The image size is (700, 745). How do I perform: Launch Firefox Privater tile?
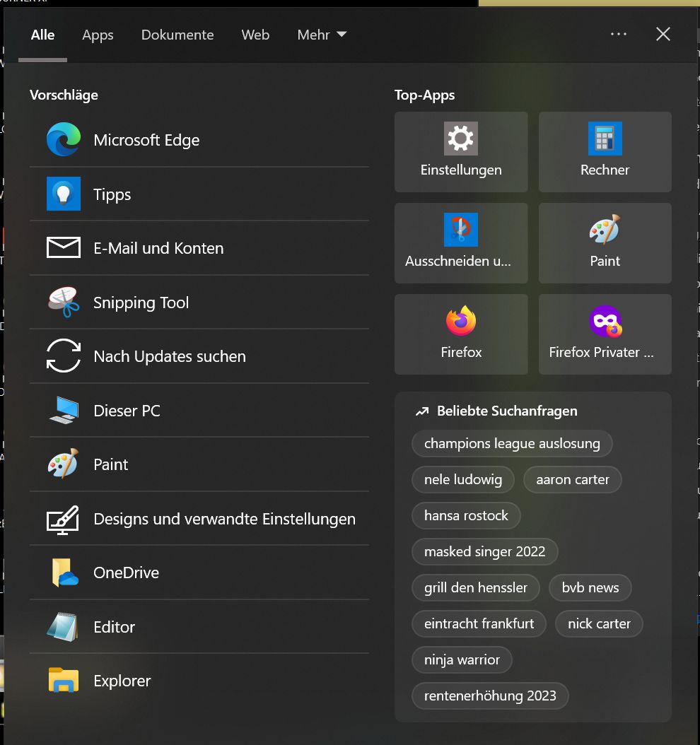[x=605, y=334]
